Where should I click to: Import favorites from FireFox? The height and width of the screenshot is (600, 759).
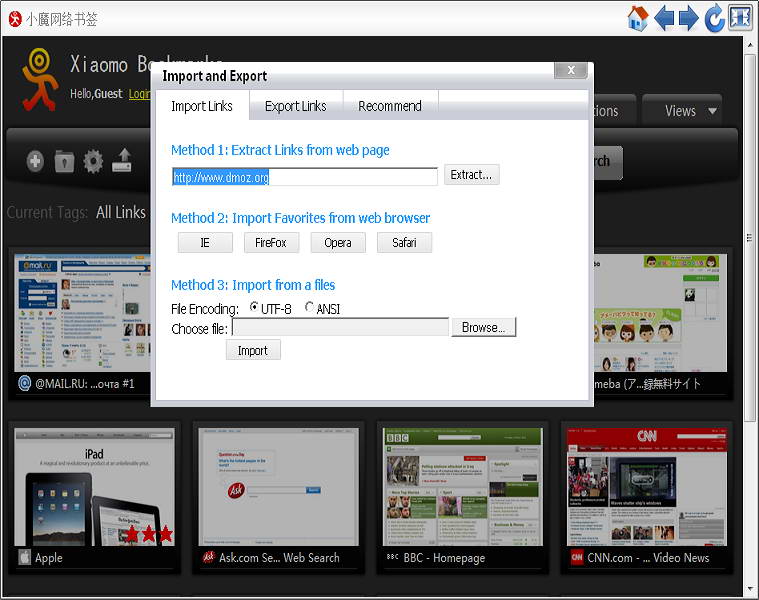coord(271,242)
